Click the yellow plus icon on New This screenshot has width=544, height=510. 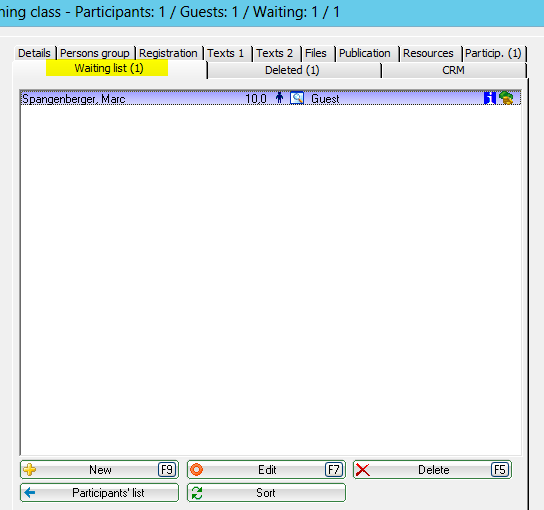coord(29,470)
